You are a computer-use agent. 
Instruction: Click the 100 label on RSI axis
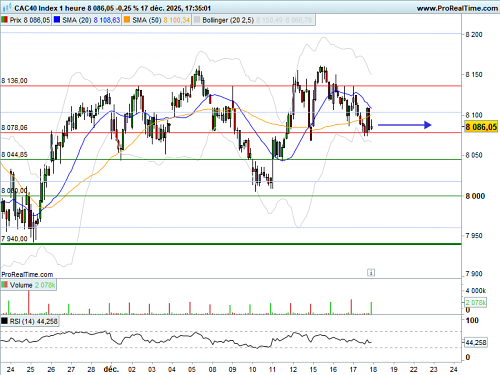472,320
